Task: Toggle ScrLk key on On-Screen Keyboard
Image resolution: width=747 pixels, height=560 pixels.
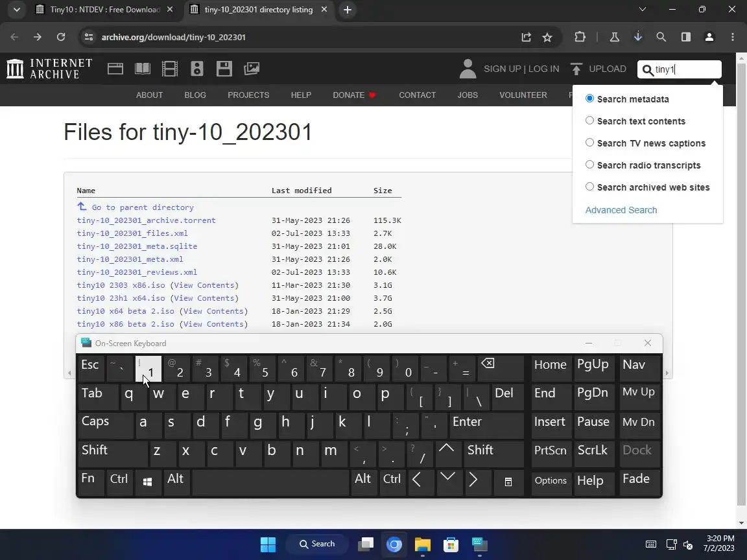Action: coord(593,453)
